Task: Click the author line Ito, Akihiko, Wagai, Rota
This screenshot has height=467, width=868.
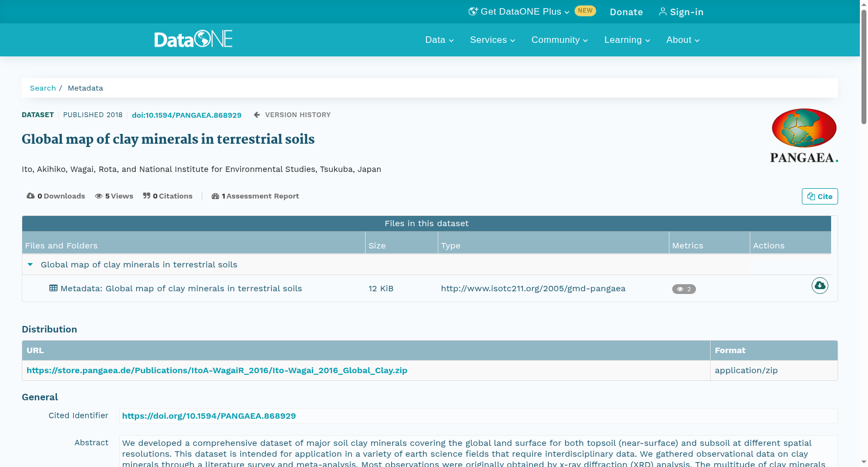Action: 201,169
